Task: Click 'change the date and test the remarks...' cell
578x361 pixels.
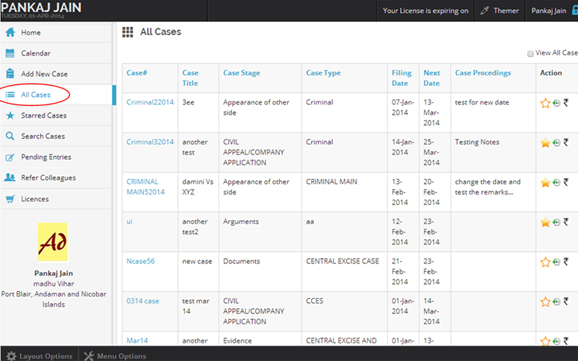Action: [x=488, y=187]
